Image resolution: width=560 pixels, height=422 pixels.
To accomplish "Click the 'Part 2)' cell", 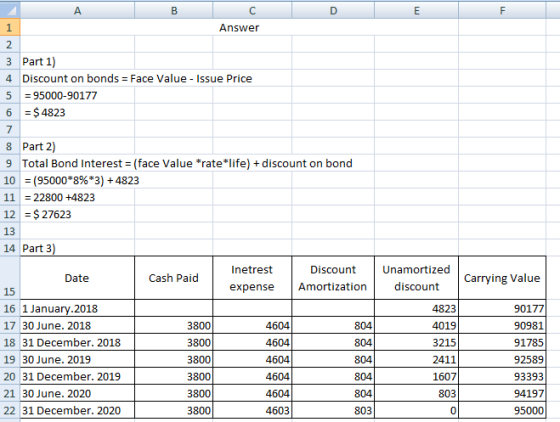I will (77, 146).
